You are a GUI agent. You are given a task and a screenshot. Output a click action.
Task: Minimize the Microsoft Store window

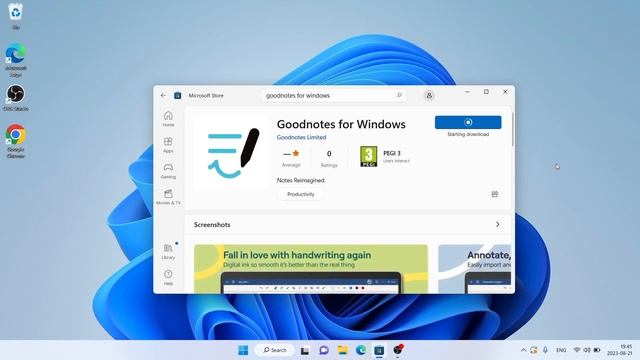[x=467, y=92]
